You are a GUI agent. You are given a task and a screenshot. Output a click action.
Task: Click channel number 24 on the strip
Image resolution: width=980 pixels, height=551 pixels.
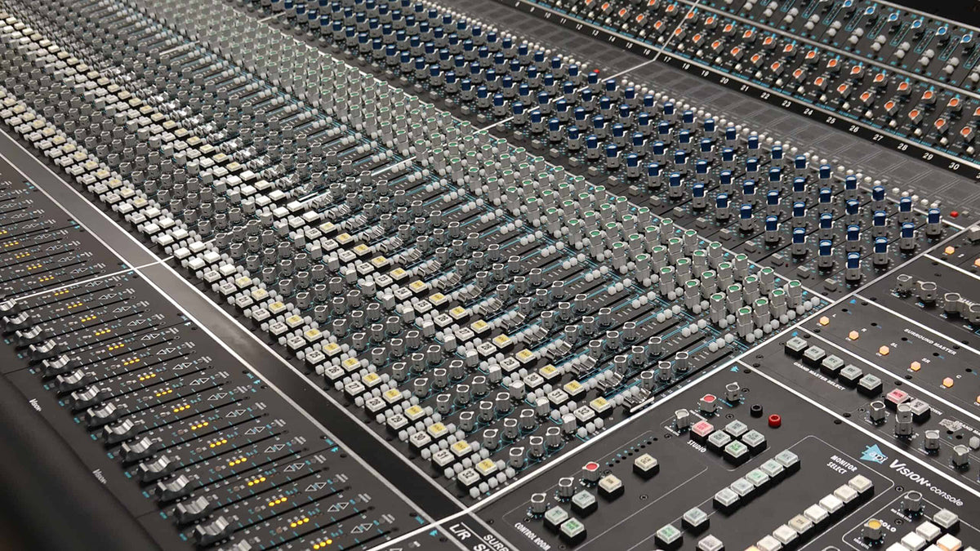(808, 112)
